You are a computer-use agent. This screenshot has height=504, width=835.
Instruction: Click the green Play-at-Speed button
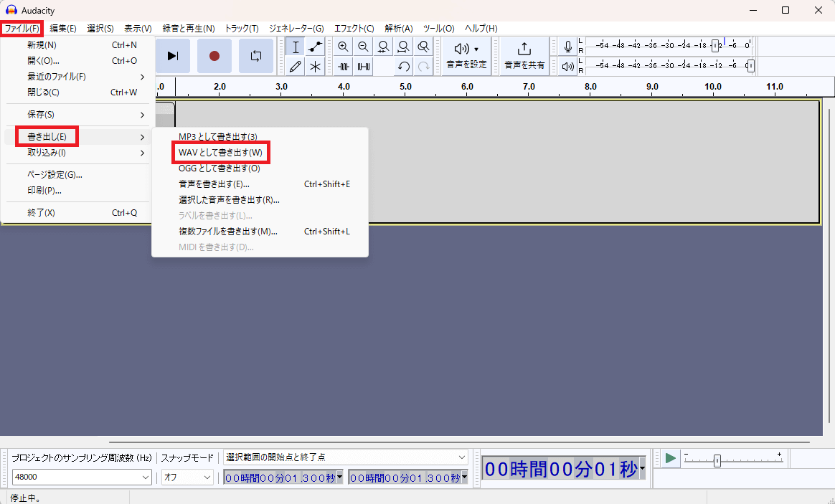671,458
